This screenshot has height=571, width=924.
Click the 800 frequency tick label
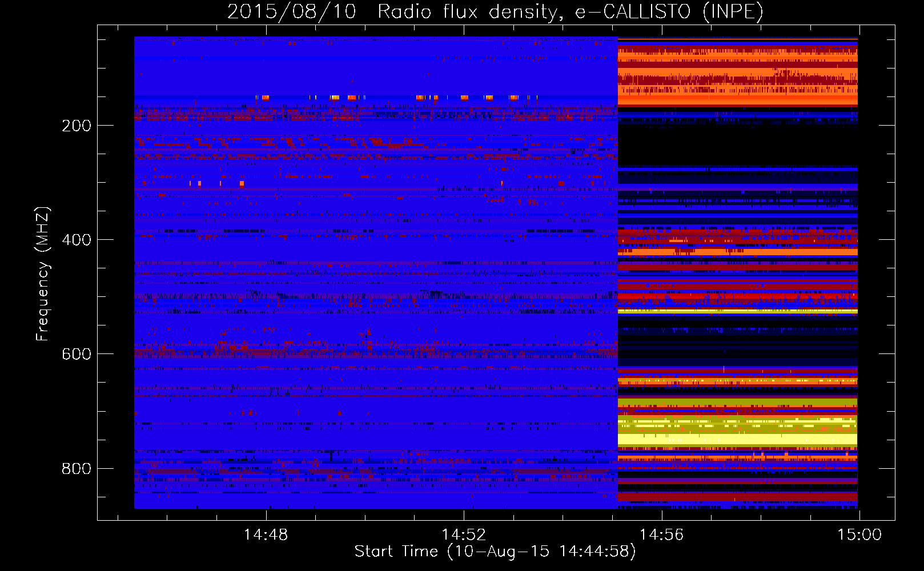point(77,468)
